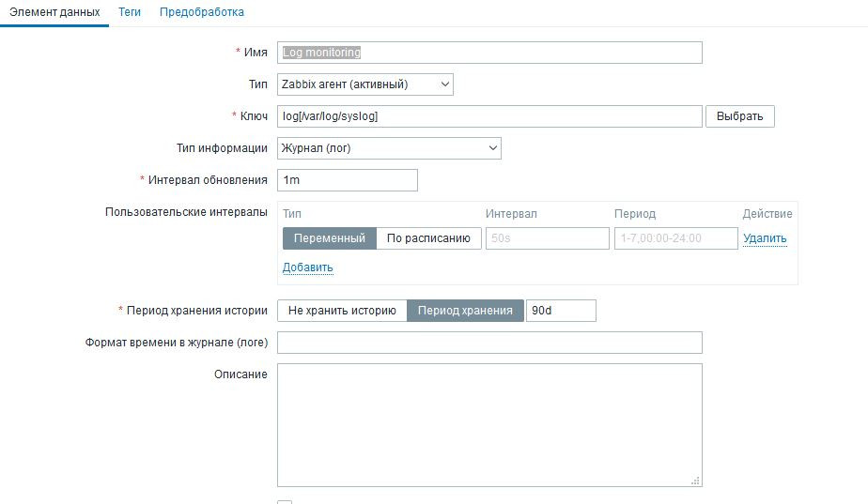Switch to the Теги tab

(130, 12)
